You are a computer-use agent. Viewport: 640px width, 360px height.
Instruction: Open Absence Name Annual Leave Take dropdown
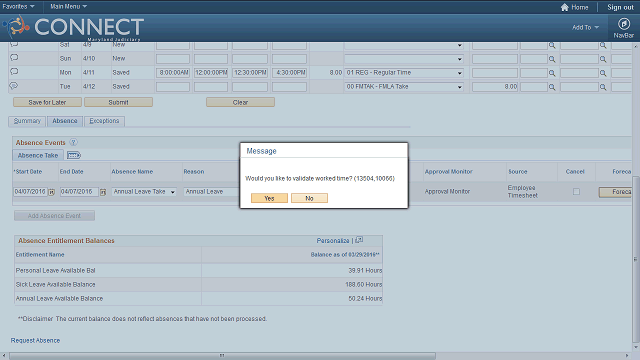[144, 191]
